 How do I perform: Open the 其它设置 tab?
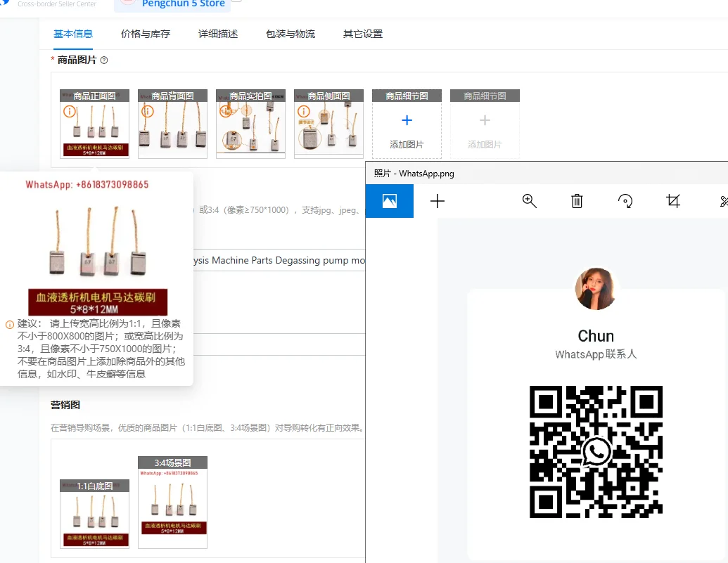point(363,34)
